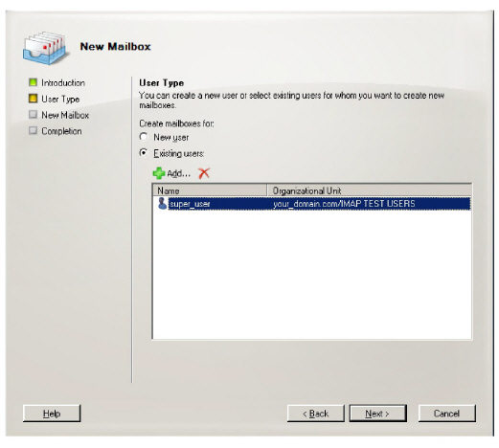Click the red X remove icon
This screenshot has height=448, width=499.
pyautogui.click(x=204, y=173)
